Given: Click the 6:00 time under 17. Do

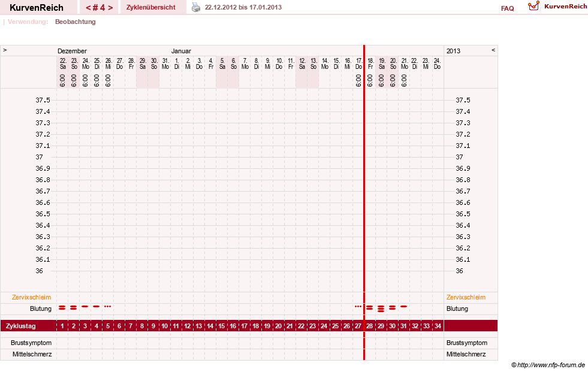Looking at the screenshot, I should pyautogui.click(x=358, y=80).
